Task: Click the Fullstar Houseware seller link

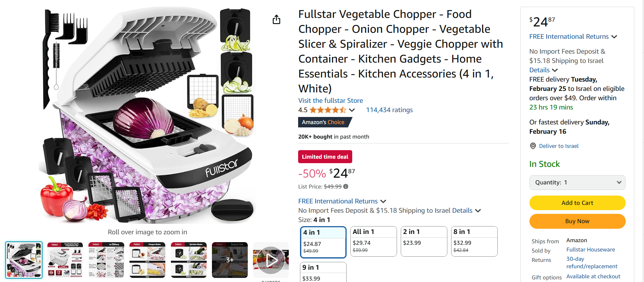Action: [590, 250]
